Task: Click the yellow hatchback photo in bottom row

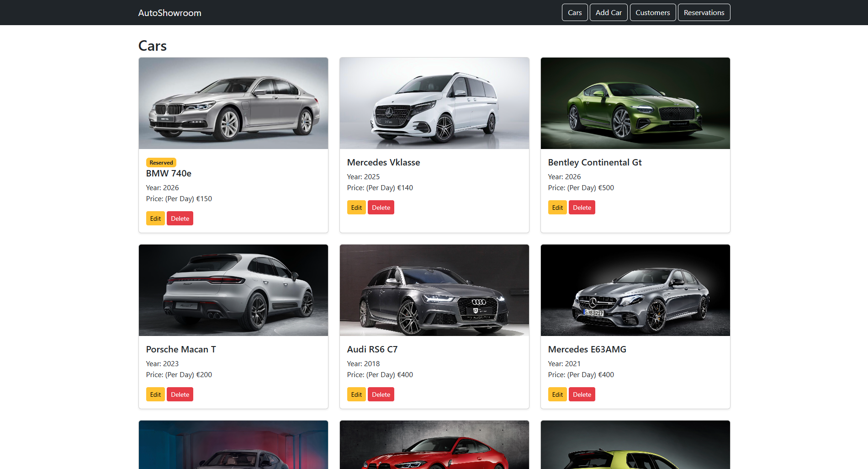Action: pos(635,445)
